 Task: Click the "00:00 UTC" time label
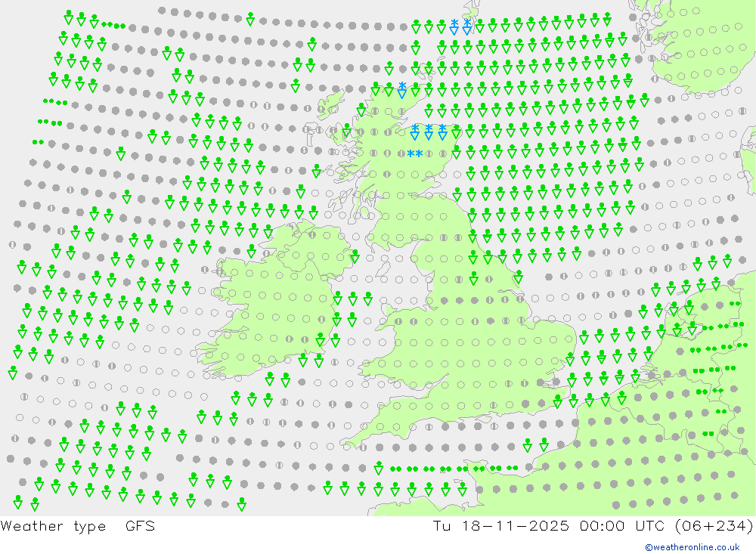[622, 525]
